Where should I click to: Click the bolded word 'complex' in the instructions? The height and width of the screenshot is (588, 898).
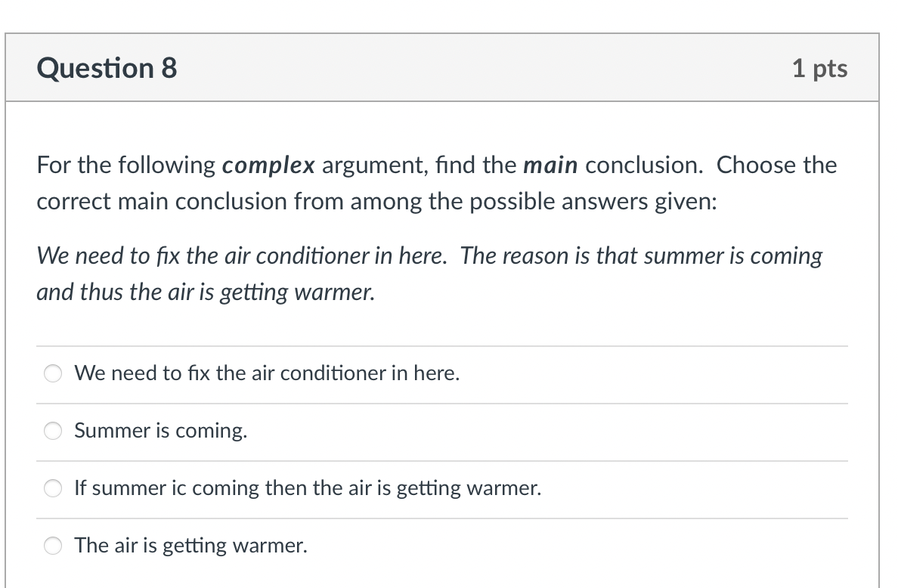click(268, 165)
